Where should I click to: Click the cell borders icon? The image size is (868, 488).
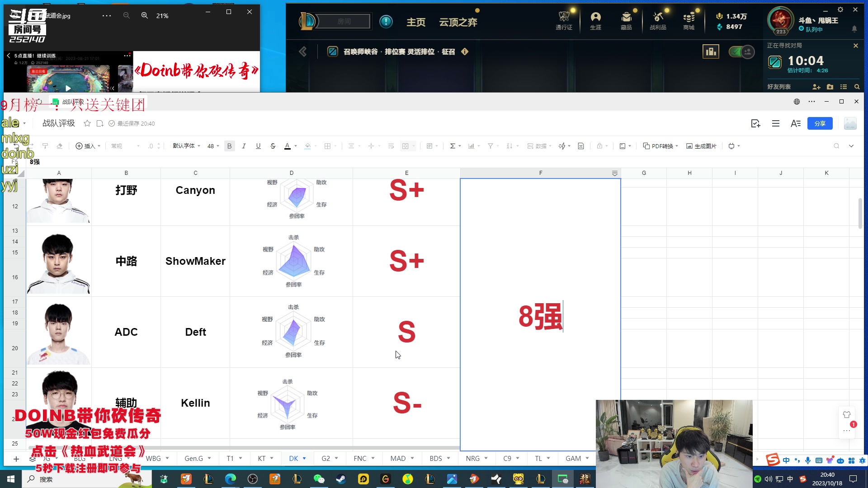[x=327, y=146]
